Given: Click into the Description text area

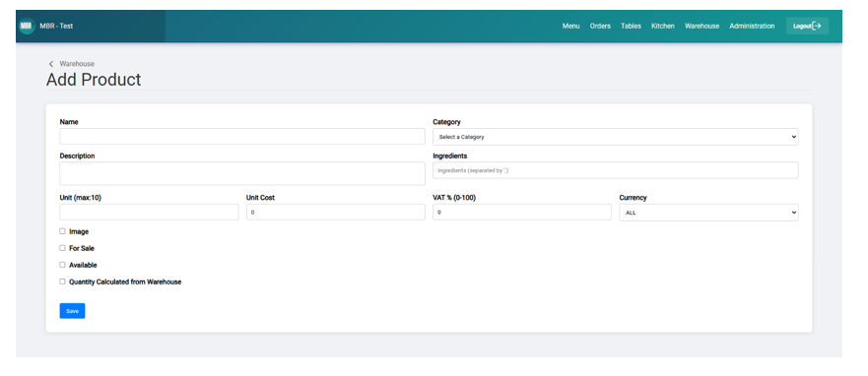Looking at the screenshot, I should [x=242, y=173].
